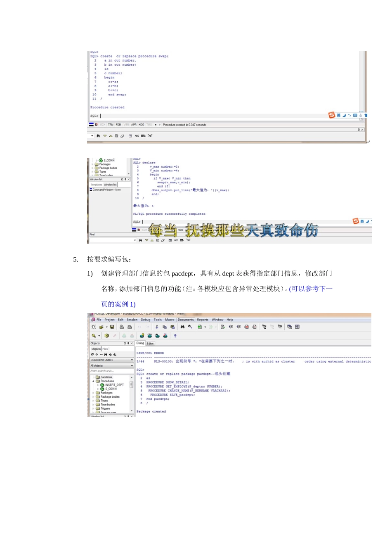
Task: Click the New document icon in PL/SQL Developer toolbar
Action: click(94, 327)
